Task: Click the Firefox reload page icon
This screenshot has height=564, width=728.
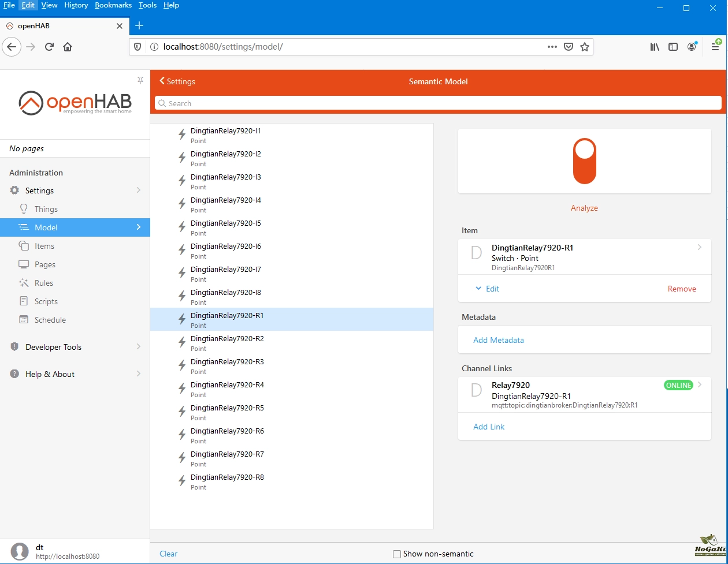Action: pyautogui.click(x=50, y=47)
